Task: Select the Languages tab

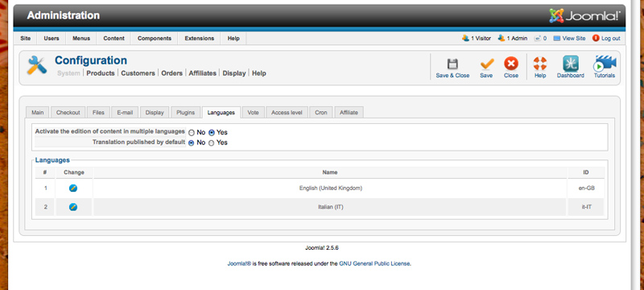Action: click(221, 113)
